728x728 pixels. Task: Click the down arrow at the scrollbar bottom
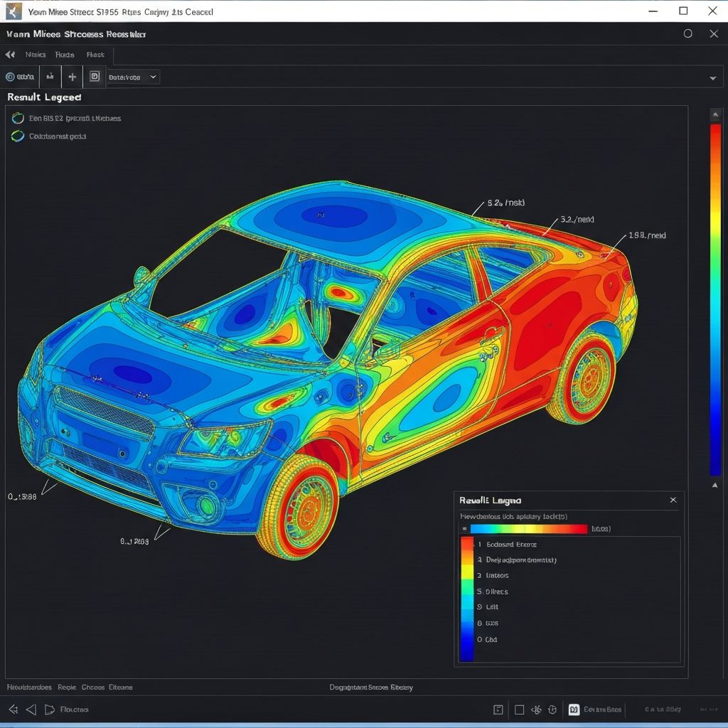coord(715,485)
